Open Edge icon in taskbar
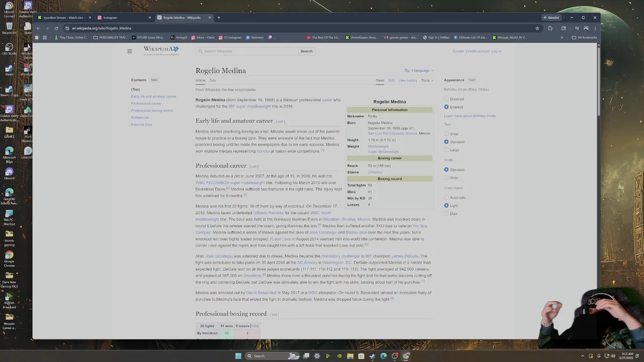644x362 pixels. point(384,356)
